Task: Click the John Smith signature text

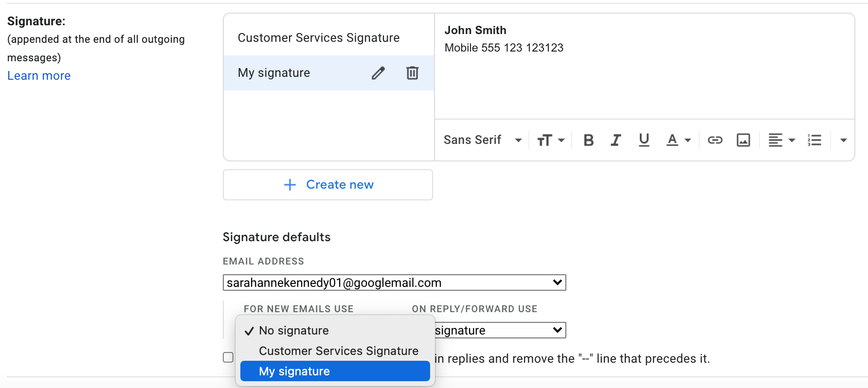Action: coord(475,30)
